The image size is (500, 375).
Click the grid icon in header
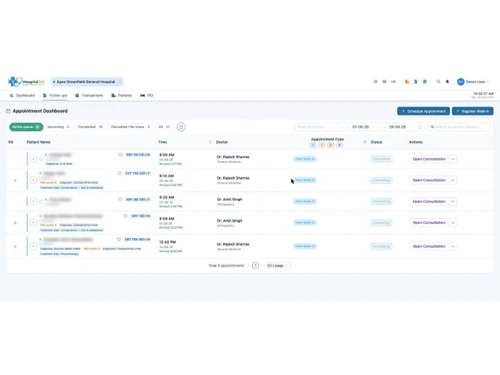pyautogui.click(x=384, y=82)
